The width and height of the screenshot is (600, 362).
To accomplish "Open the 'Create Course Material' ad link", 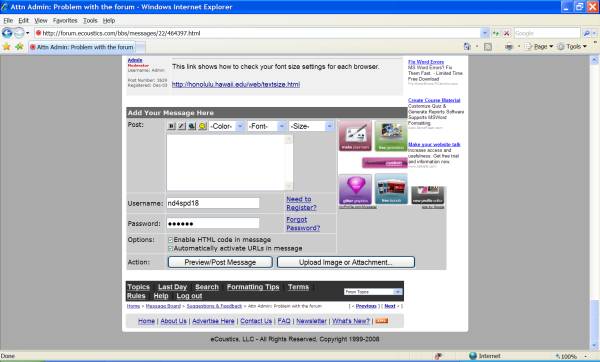I will tap(434, 100).
